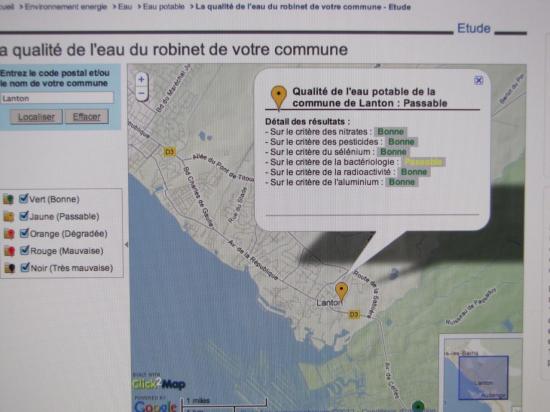550x412 pixels.
Task: Disable the Orange (Dégradée) checkbox
Action: tap(24, 233)
